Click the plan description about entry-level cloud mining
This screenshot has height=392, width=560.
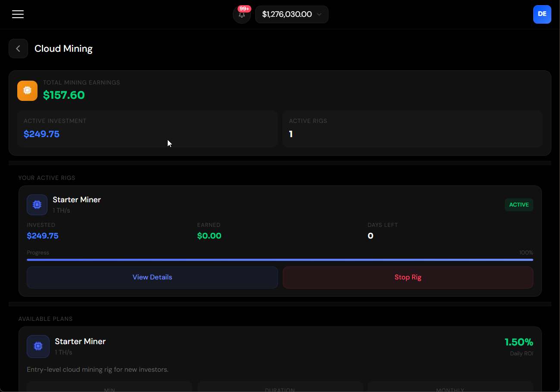tap(97, 370)
